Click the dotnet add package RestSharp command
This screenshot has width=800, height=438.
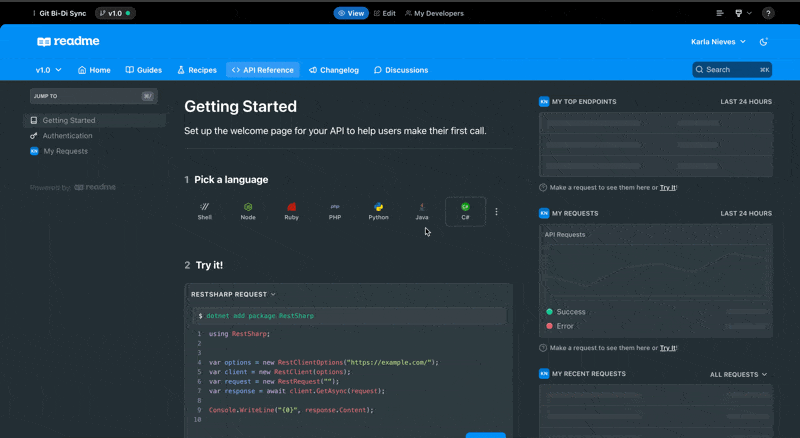[260, 316]
